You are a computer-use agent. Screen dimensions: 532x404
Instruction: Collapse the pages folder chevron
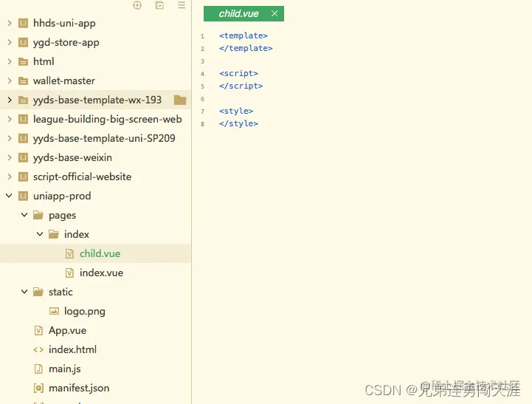click(x=24, y=215)
